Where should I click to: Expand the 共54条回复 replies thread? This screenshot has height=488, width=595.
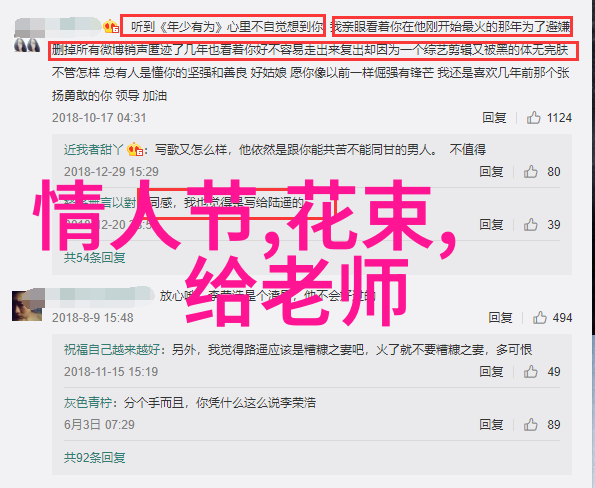(94, 258)
